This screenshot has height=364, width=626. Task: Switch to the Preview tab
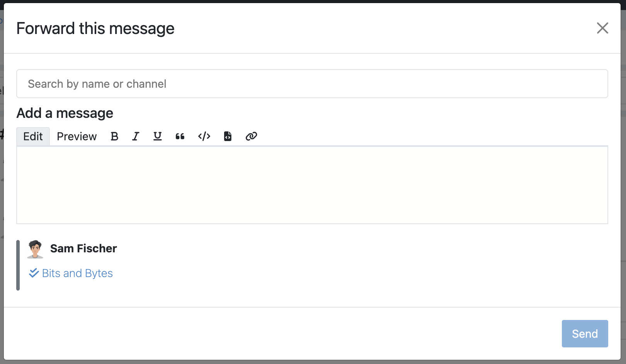(x=76, y=136)
